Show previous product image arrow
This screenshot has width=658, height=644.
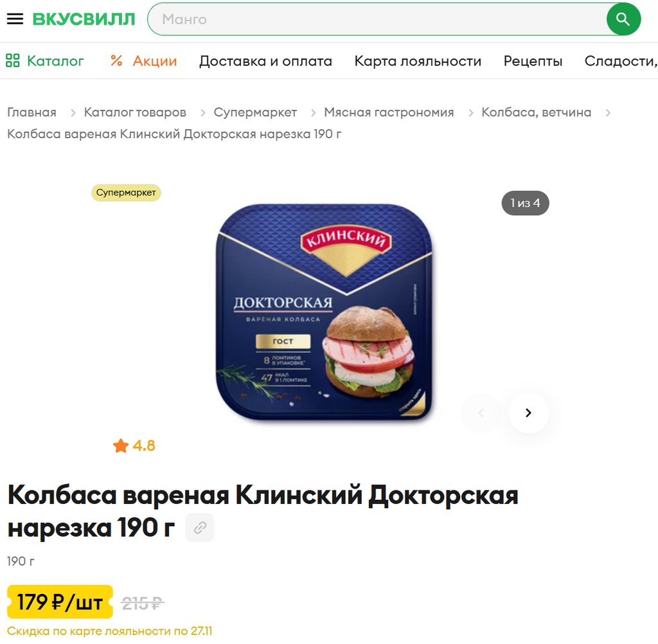[x=481, y=413]
